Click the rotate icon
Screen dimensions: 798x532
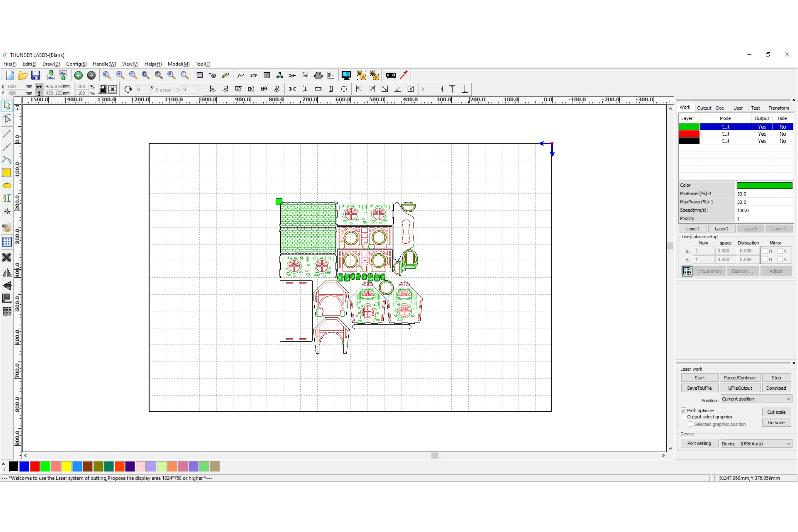128,89
